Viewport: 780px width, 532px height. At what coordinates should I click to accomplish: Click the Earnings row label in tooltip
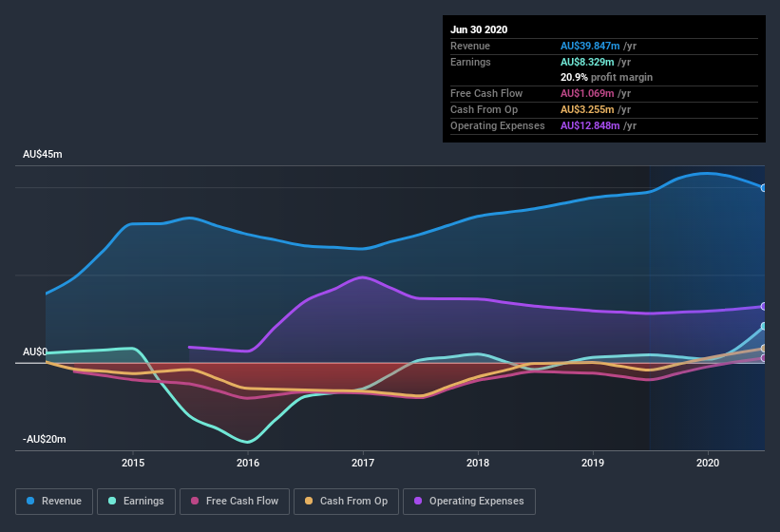(x=470, y=62)
